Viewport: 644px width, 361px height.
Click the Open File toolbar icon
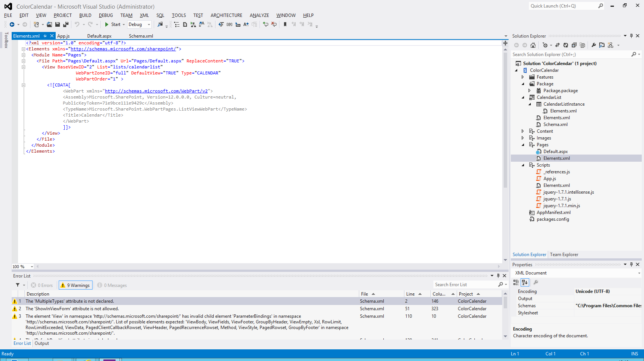coord(49,24)
